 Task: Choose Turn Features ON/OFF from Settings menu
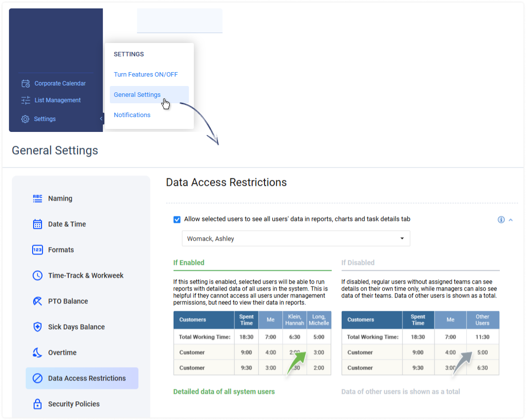145,74
